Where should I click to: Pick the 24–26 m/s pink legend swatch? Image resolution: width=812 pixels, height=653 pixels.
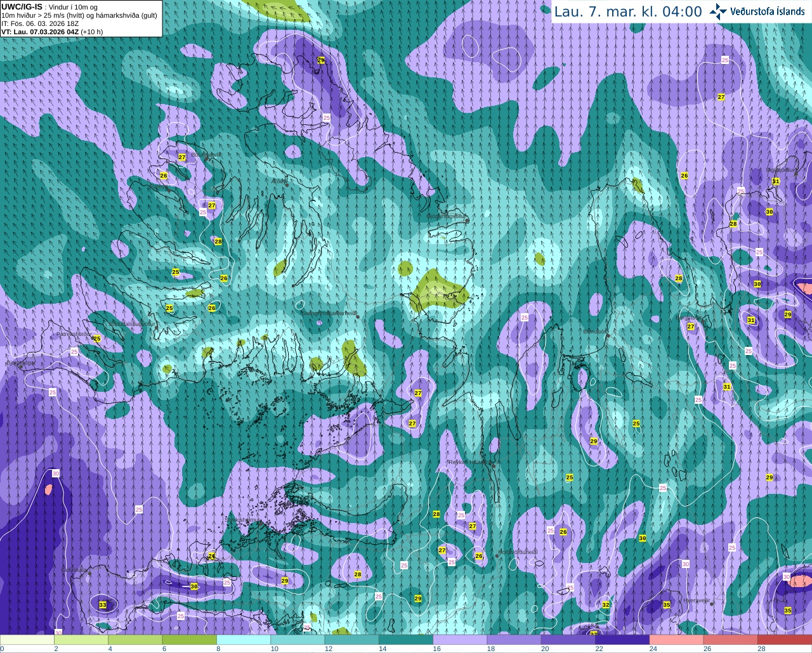[x=677, y=640]
